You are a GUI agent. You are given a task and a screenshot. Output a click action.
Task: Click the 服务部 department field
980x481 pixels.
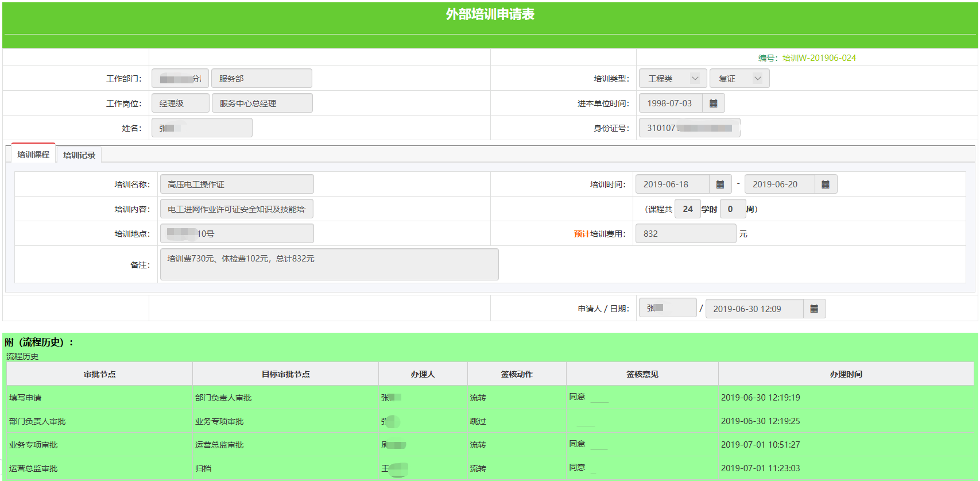(x=261, y=79)
